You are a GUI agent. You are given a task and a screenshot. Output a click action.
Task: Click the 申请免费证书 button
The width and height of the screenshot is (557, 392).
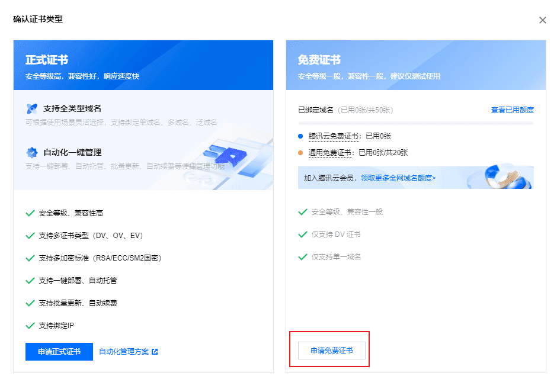(x=331, y=351)
